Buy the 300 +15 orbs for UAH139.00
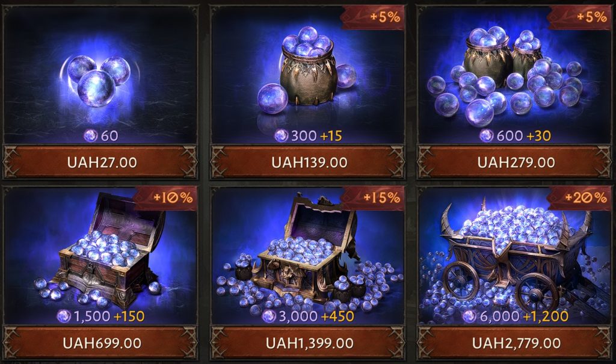 click(x=309, y=162)
